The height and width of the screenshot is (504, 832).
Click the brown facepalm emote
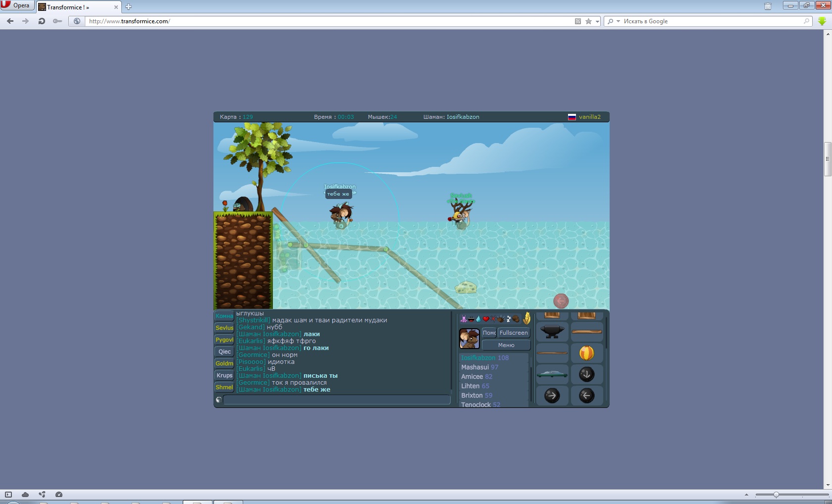[516, 319]
